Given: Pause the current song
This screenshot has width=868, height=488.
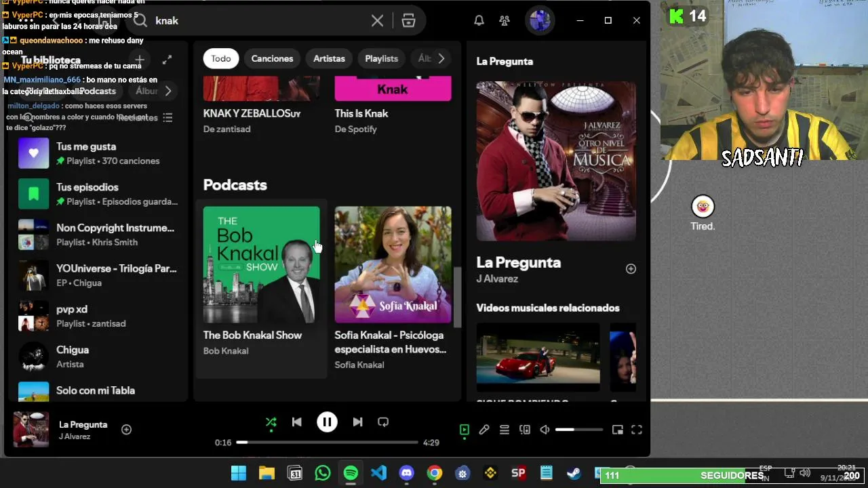Looking at the screenshot, I should 327,422.
